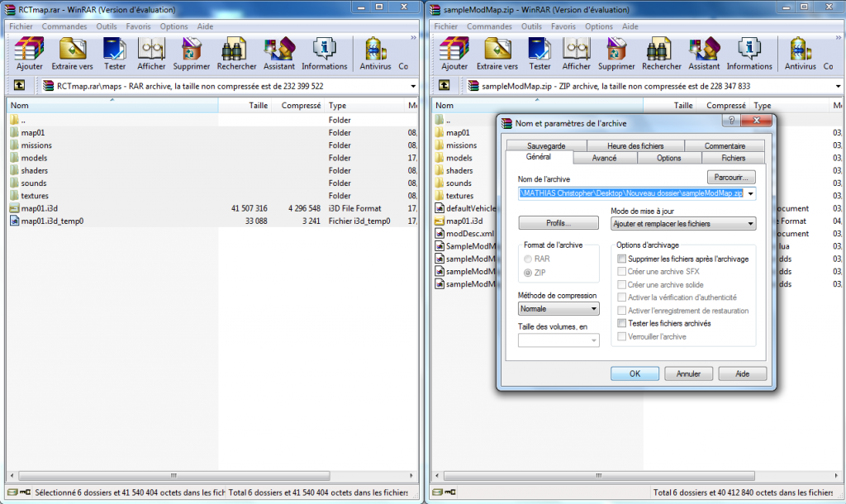This screenshot has height=504, width=846.
Task: Toggle Activer la vérification d'authenticité
Action: (622, 297)
